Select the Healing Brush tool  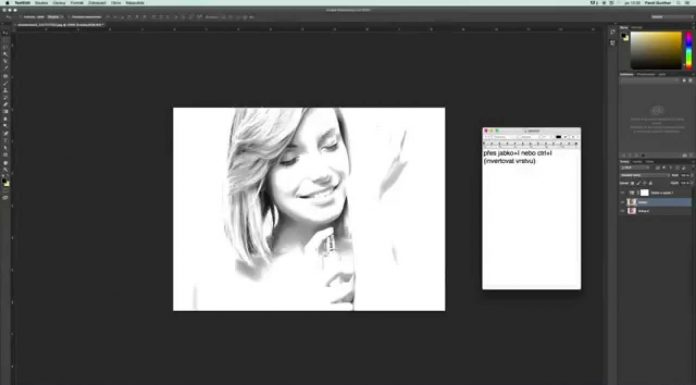[5, 76]
